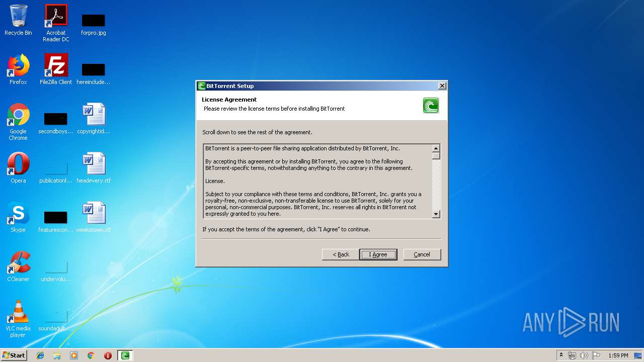Screen dimensions: 644x362
Task: Open the headevery.rtf document
Action: pyautogui.click(x=93, y=168)
